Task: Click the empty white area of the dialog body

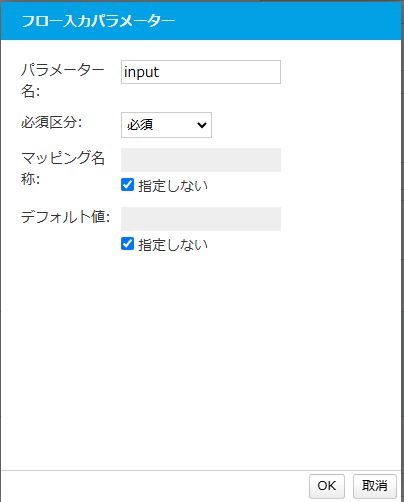Action: (x=200, y=360)
